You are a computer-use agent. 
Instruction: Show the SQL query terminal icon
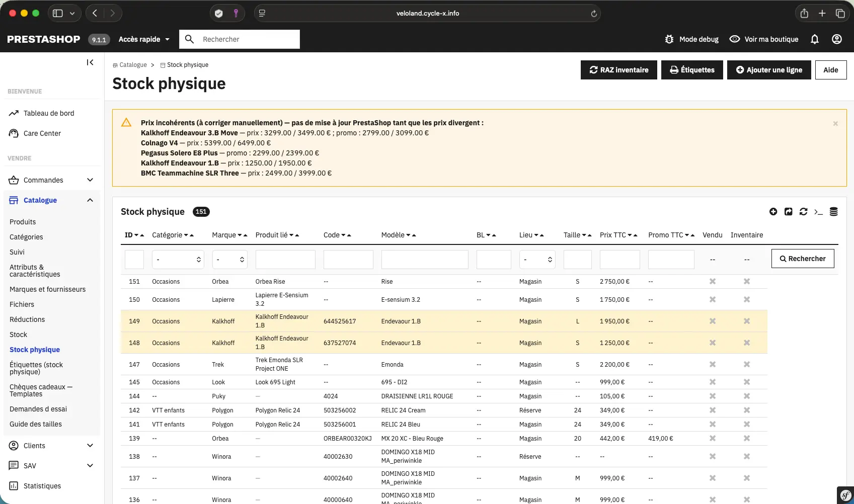coord(819,212)
